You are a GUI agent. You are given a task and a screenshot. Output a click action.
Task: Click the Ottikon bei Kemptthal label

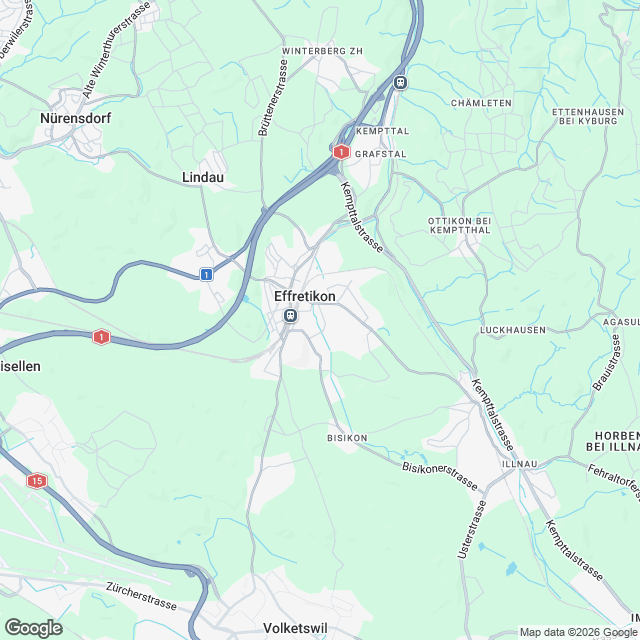[460, 225]
